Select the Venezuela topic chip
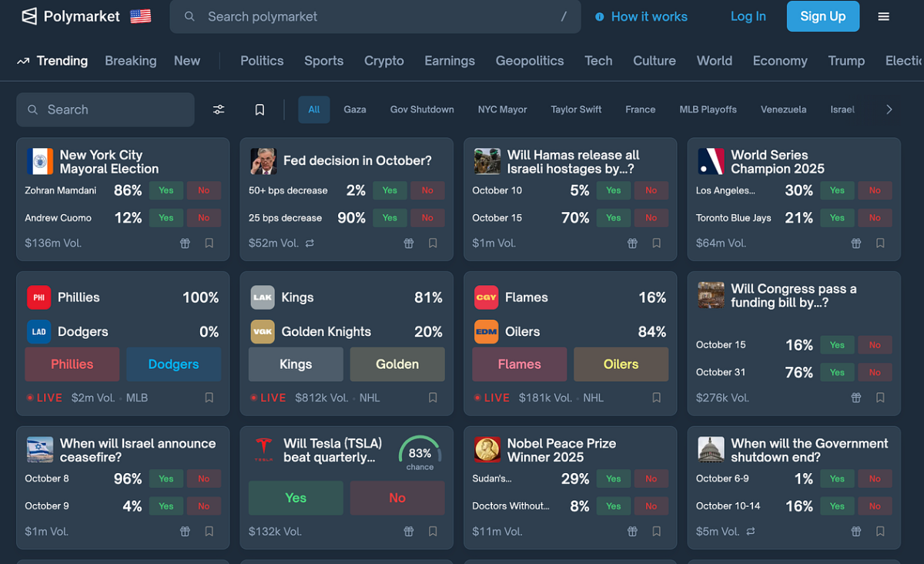 click(x=783, y=109)
